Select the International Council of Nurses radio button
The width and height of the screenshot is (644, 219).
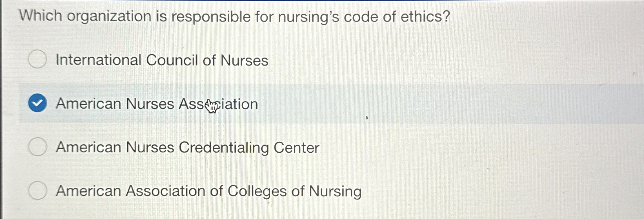click(x=37, y=59)
